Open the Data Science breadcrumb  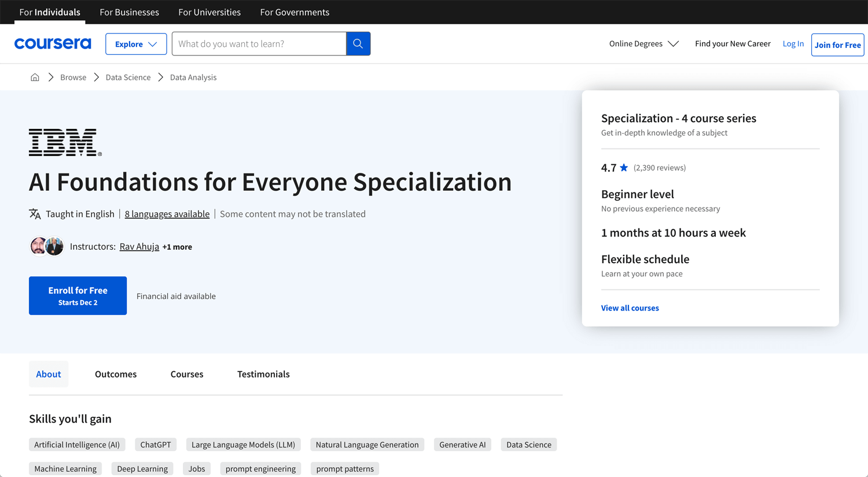[128, 77]
